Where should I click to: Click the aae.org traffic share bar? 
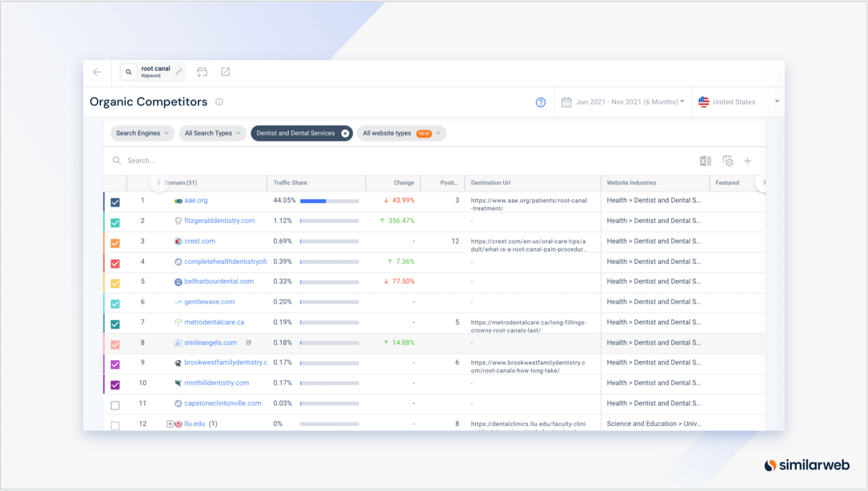coord(329,201)
